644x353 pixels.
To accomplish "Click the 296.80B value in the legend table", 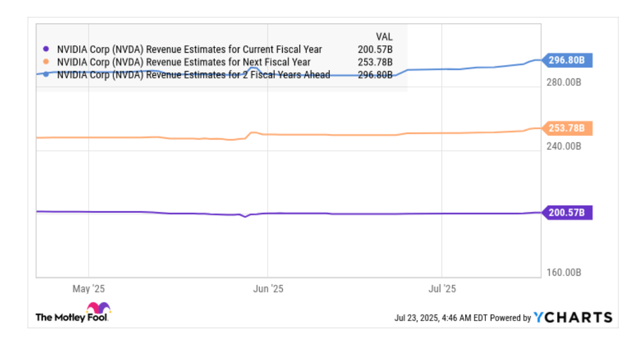I will click(375, 75).
